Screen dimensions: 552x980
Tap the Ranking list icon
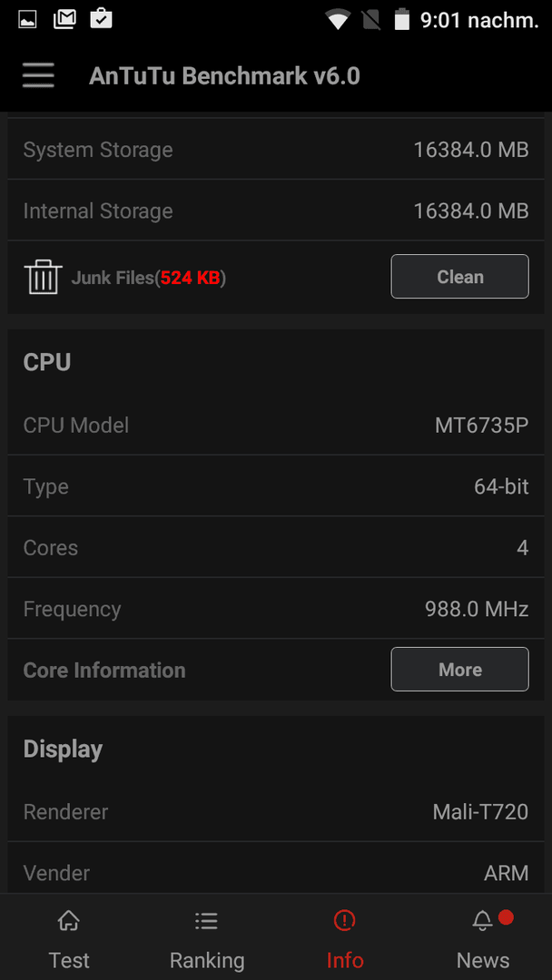coord(206,920)
